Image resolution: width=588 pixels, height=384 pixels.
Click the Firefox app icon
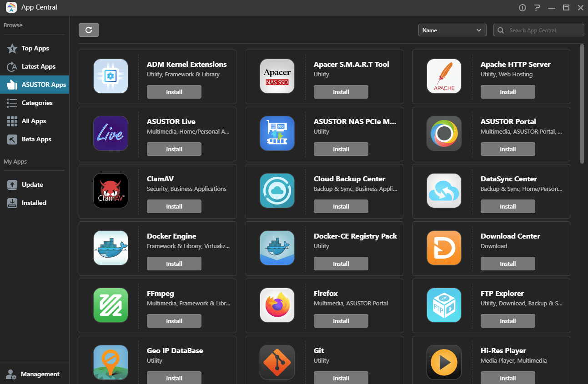click(277, 305)
